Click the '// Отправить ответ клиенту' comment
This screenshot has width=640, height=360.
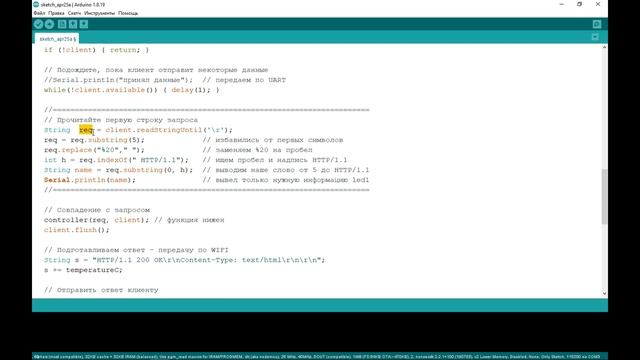click(x=101, y=290)
